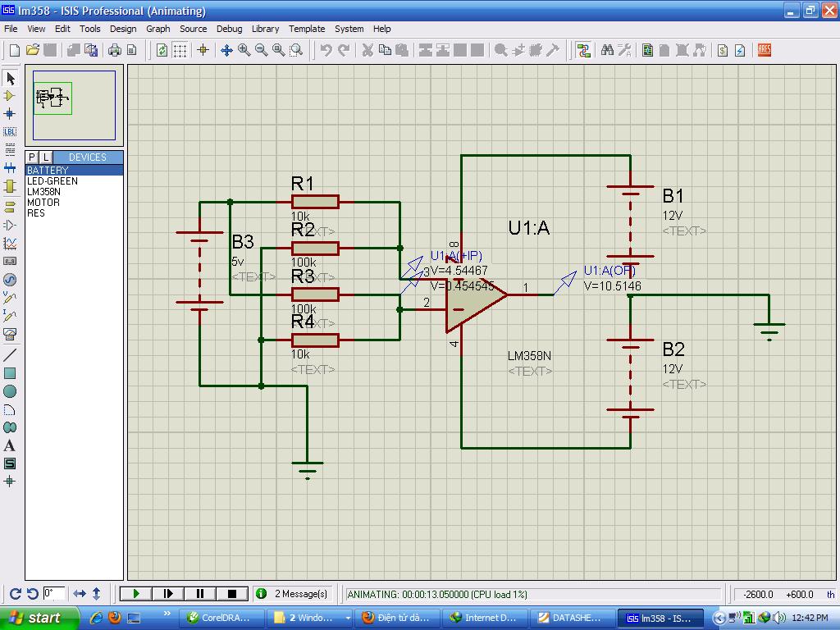Open the Debug menu
The height and width of the screenshot is (630, 840).
229,29
